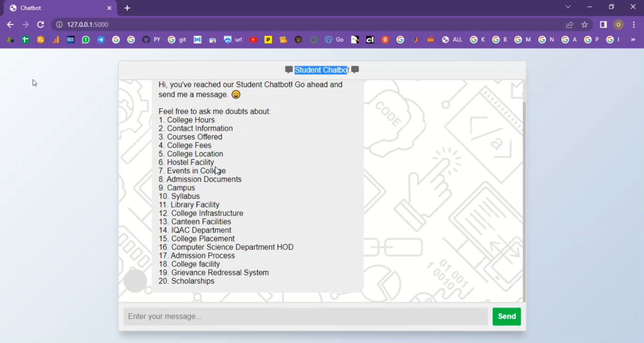This screenshot has width=644, height=343.
Task: Open the tab search dropdown arrow
Action: pyautogui.click(x=568, y=7)
